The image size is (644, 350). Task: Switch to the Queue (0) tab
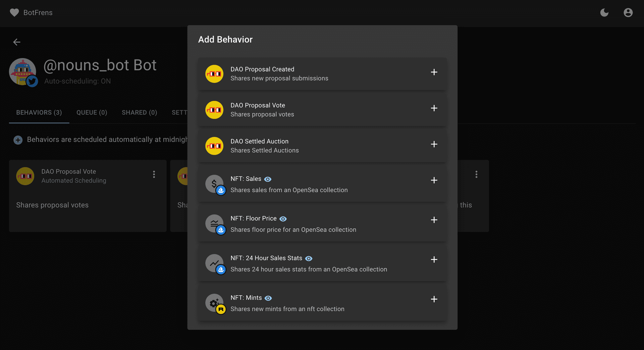coord(92,112)
